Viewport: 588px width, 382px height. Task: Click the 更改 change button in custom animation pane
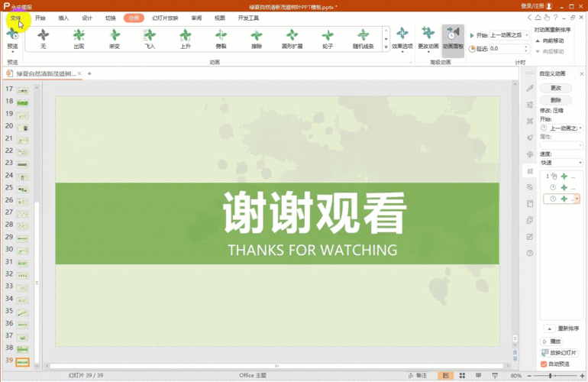556,88
